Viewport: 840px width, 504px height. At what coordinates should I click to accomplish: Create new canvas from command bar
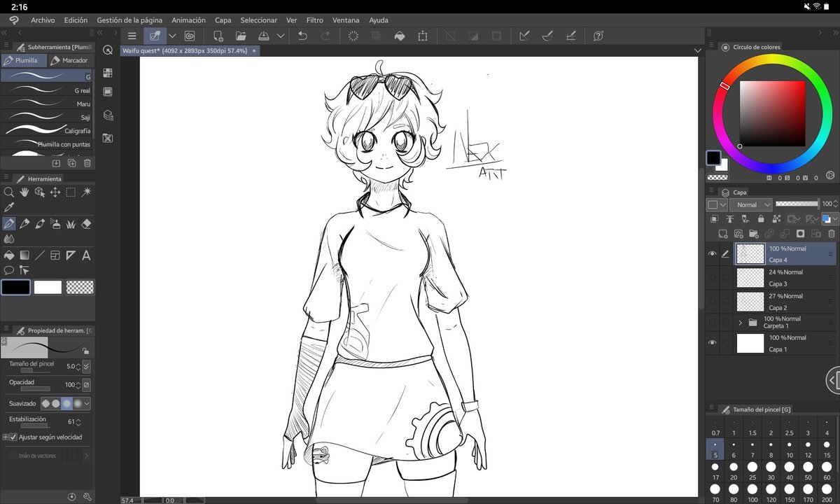coord(218,36)
